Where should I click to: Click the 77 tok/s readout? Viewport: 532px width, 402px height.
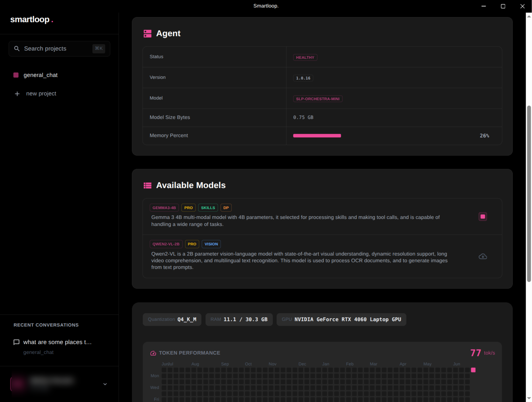(482, 353)
